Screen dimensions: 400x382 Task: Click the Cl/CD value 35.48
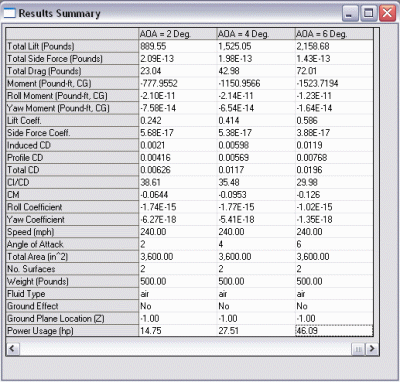pyautogui.click(x=256, y=182)
